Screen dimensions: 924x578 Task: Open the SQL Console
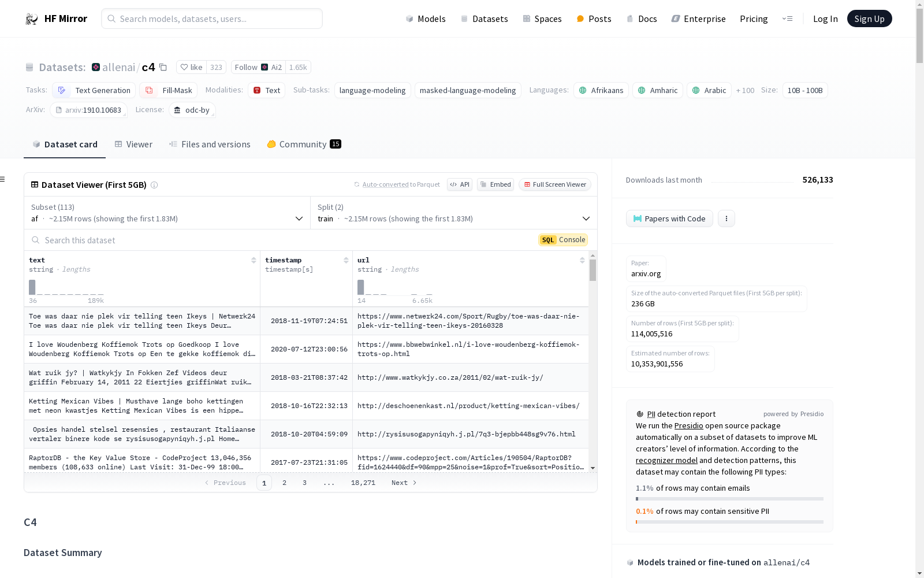[x=563, y=240]
